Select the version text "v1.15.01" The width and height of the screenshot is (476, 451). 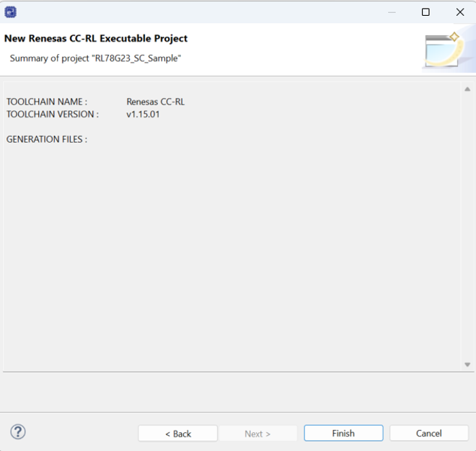pos(143,115)
